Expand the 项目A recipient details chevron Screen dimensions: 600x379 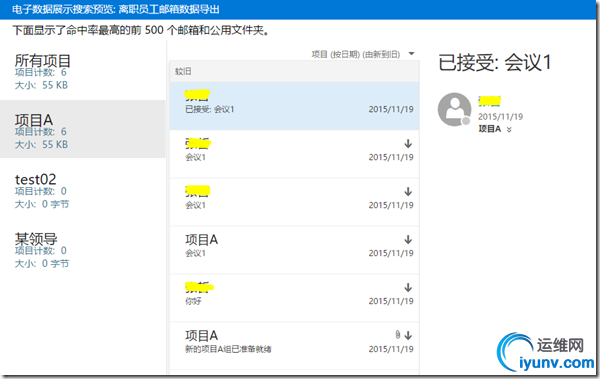pos(509,130)
